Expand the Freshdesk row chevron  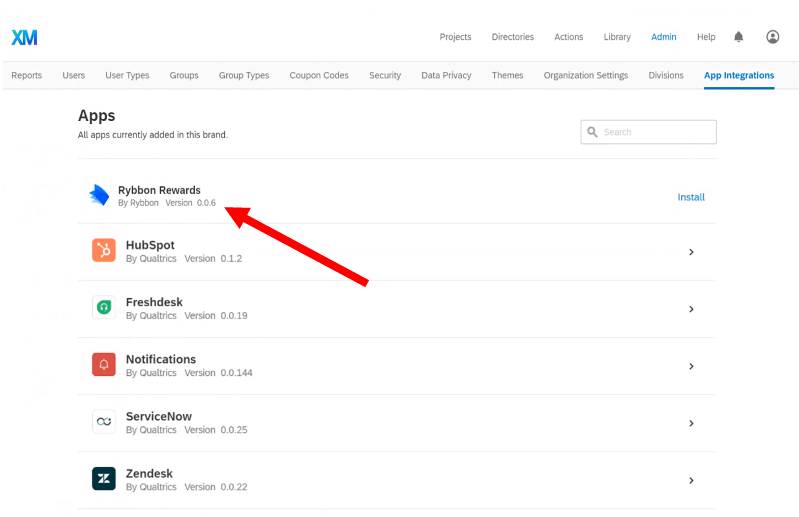click(691, 309)
